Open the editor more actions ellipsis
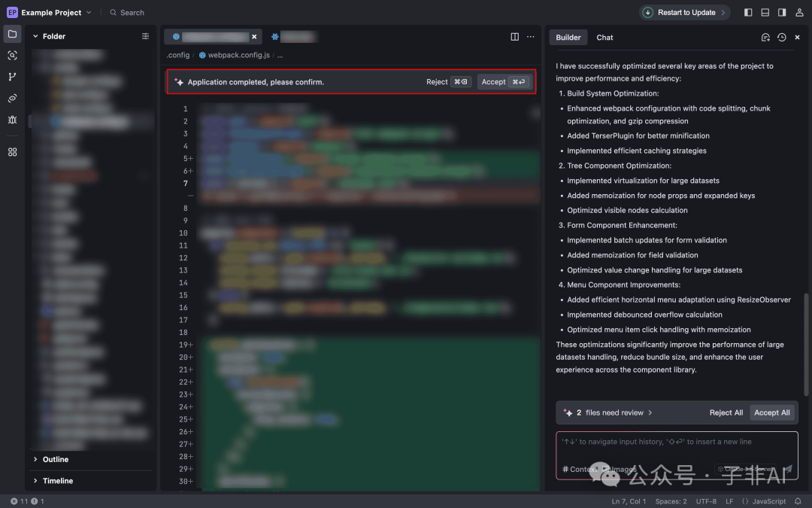Viewport: 812px width, 508px height. click(531, 37)
